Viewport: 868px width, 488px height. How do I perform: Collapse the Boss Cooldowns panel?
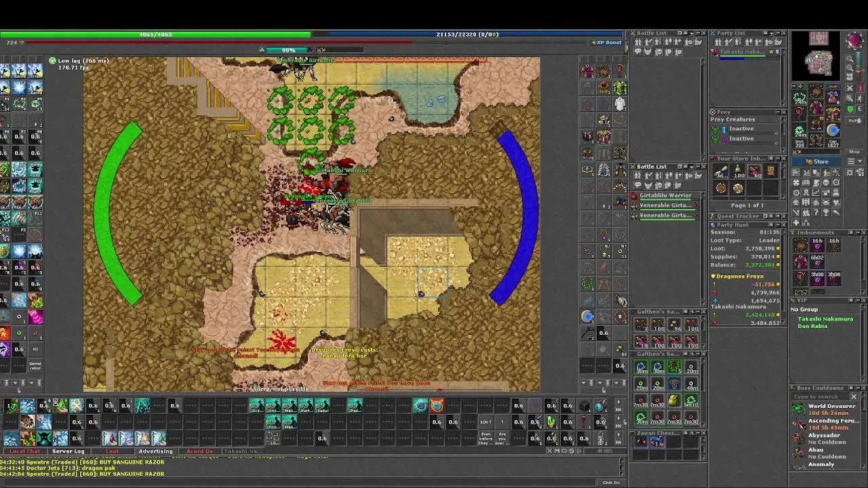point(858,388)
